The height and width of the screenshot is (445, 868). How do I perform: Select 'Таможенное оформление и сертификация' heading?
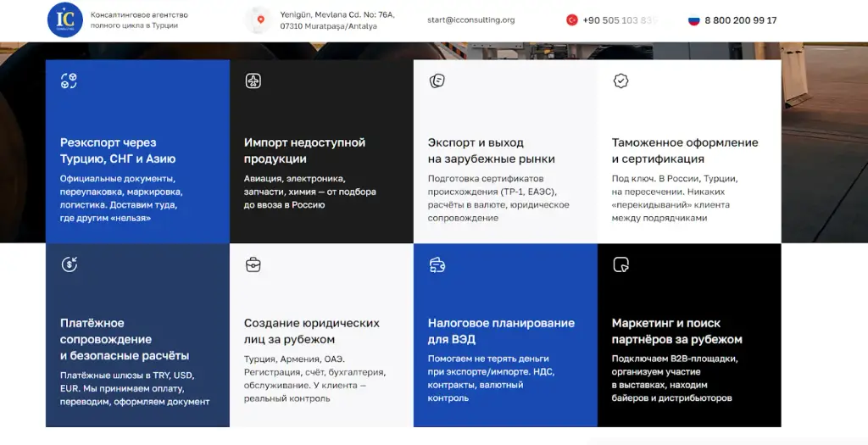click(685, 151)
